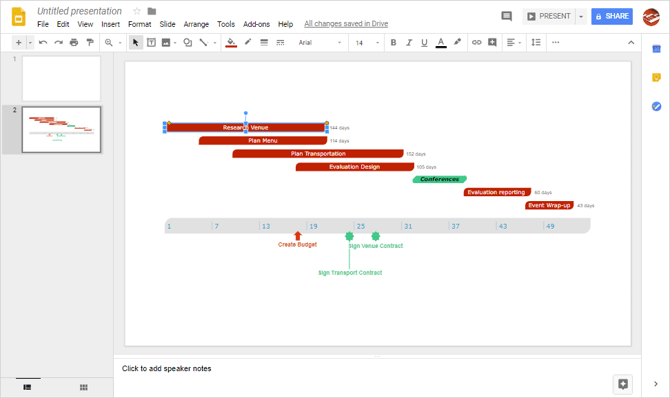Choose the select cursor tool

[x=135, y=42]
